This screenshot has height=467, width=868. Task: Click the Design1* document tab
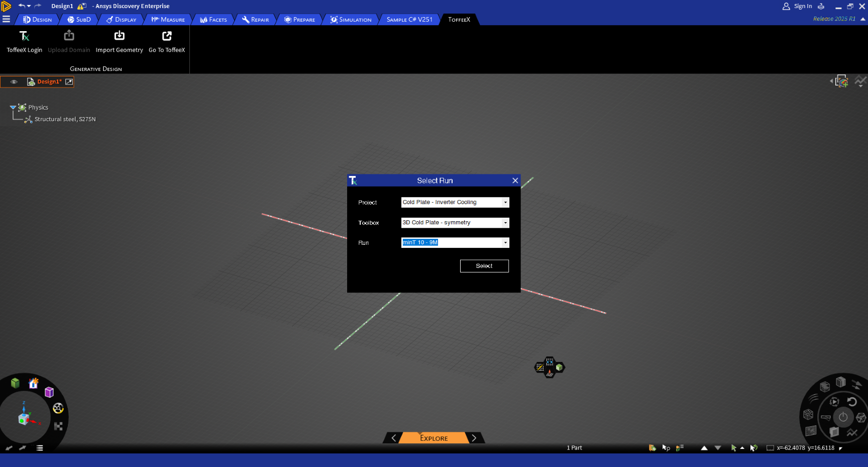[49, 81]
